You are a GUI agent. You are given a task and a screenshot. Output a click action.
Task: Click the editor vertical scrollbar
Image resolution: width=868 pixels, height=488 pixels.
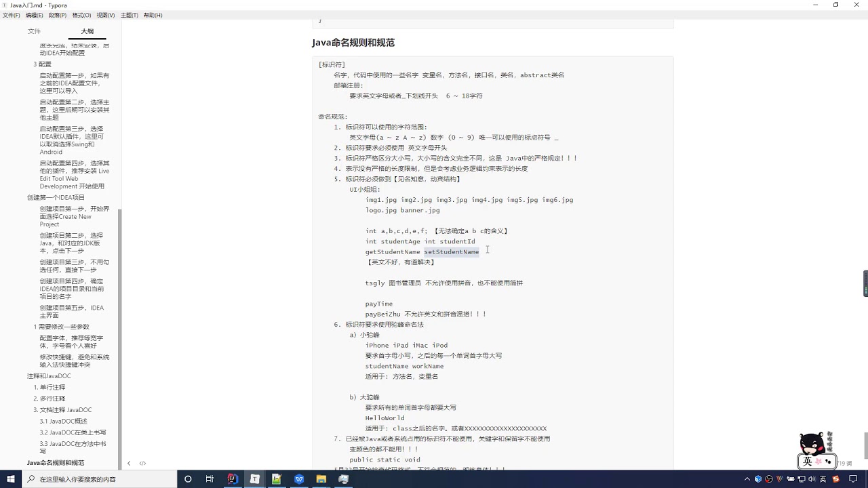click(x=865, y=445)
